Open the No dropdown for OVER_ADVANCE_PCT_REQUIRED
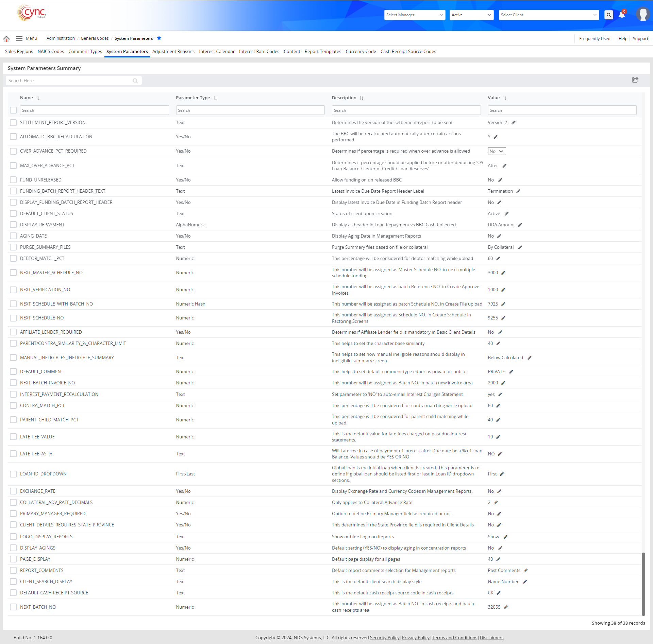This screenshot has width=653, height=644. pos(497,151)
